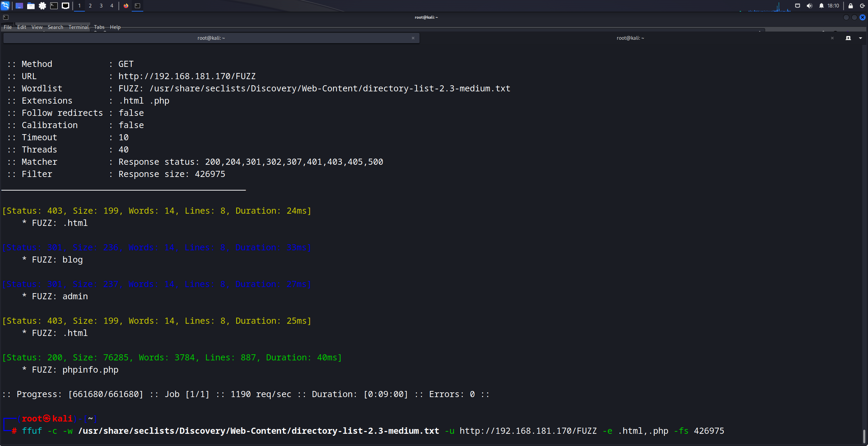Open the wired network tray icon
This screenshot has width=868, height=446.
tap(798, 6)
